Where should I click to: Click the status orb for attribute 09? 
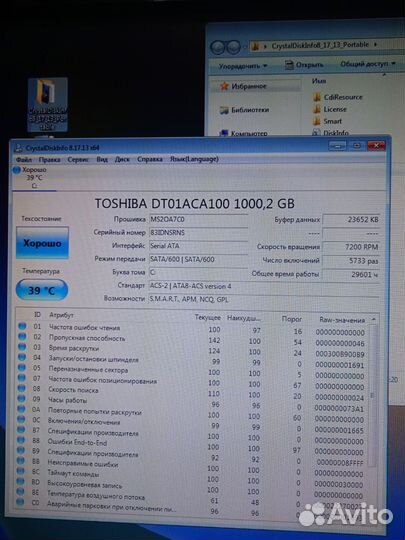click(x=21, y=399)
